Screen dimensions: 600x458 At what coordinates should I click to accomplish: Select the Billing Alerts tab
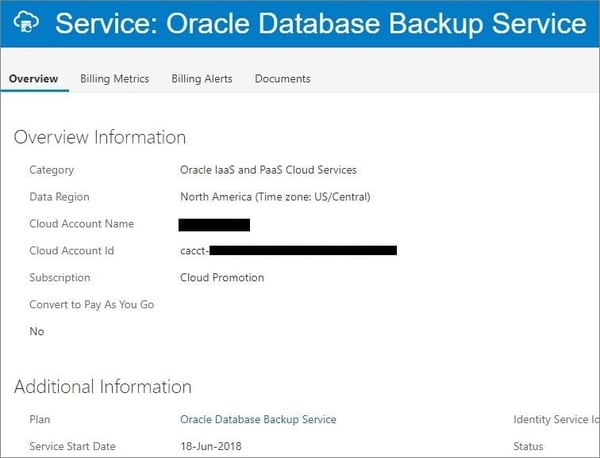202,79
